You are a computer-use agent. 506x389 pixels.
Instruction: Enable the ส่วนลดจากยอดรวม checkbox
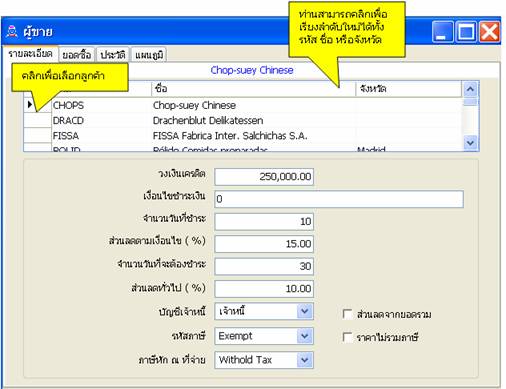347,314
